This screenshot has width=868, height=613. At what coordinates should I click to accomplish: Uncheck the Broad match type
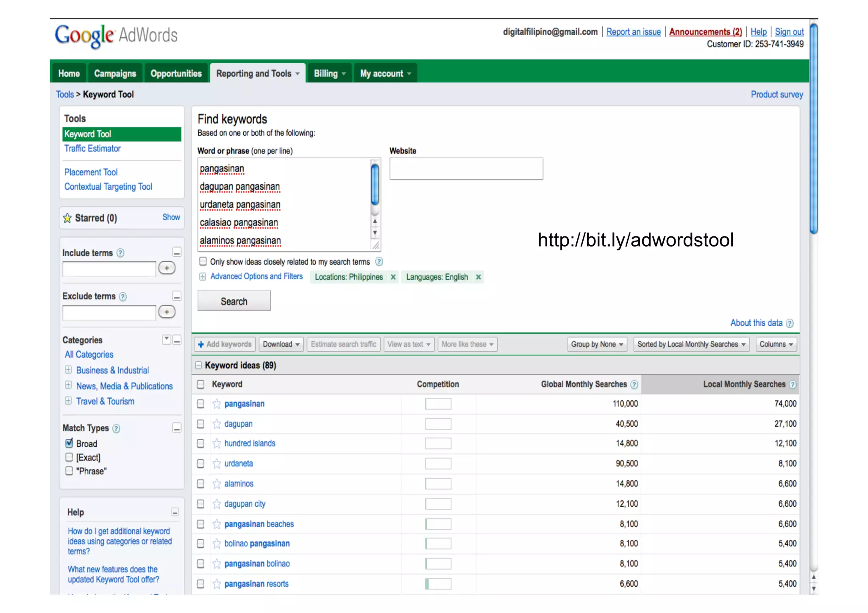pos(69,443)
